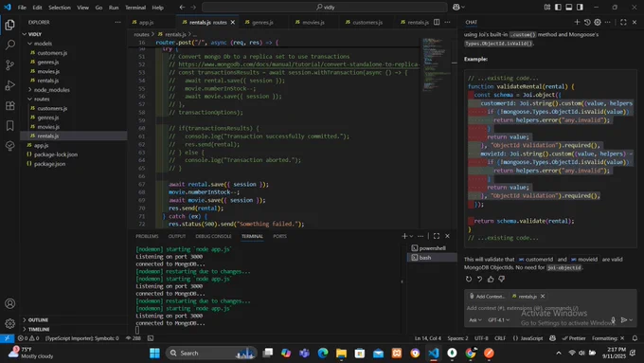This screenshot has height=363, width=644.
Task: Open the Selection menu
Action: tap(60, 8)
